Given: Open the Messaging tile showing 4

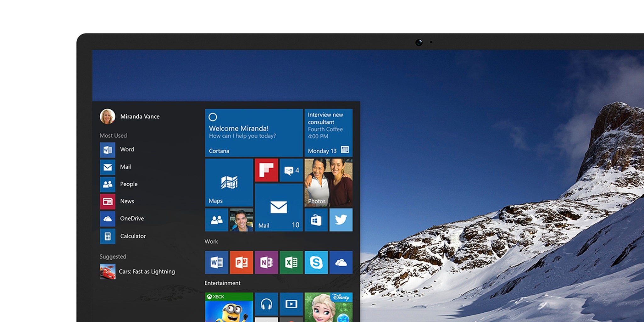Looking at the screenshot, I should (x=291, y=170).
